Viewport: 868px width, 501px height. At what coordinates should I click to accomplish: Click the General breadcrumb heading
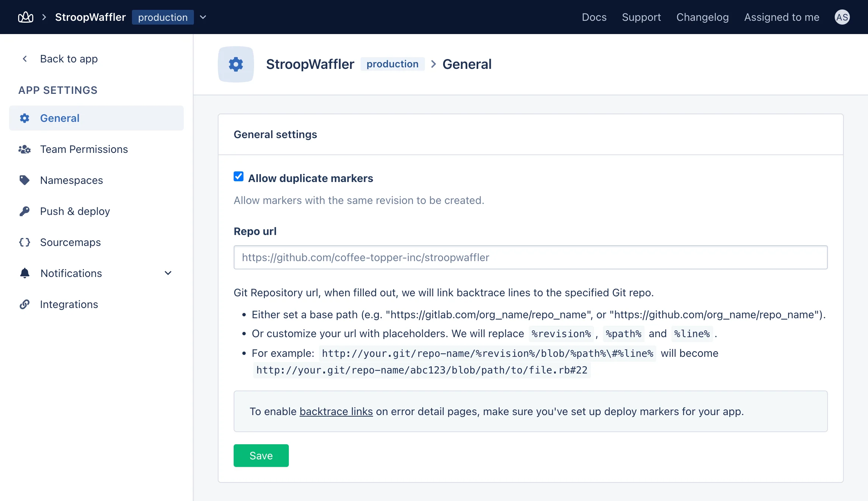[467, 64]
